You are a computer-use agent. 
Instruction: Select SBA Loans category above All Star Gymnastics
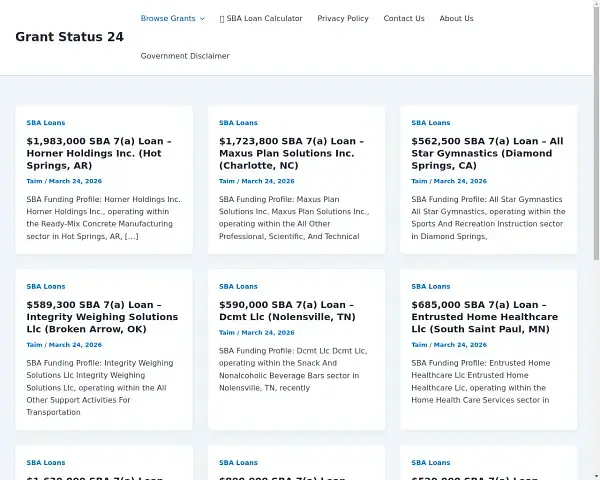[x=431, y=123]
